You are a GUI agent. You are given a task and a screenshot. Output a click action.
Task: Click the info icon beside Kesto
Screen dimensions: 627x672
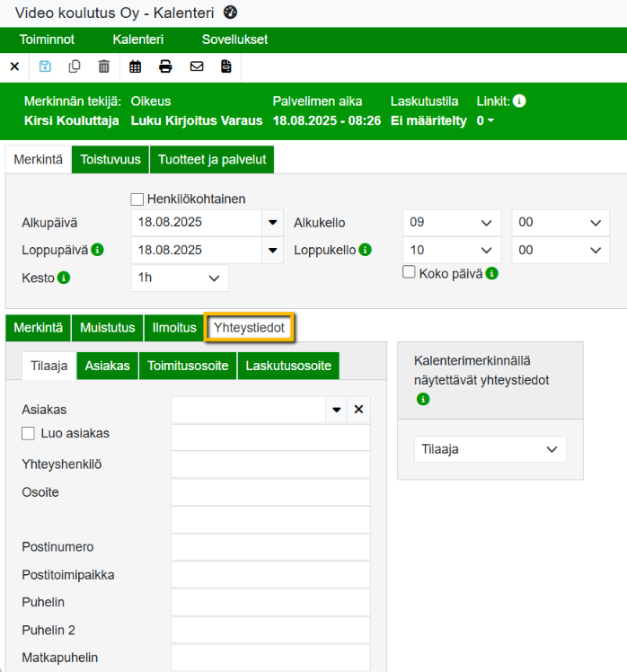click(64, 278)
